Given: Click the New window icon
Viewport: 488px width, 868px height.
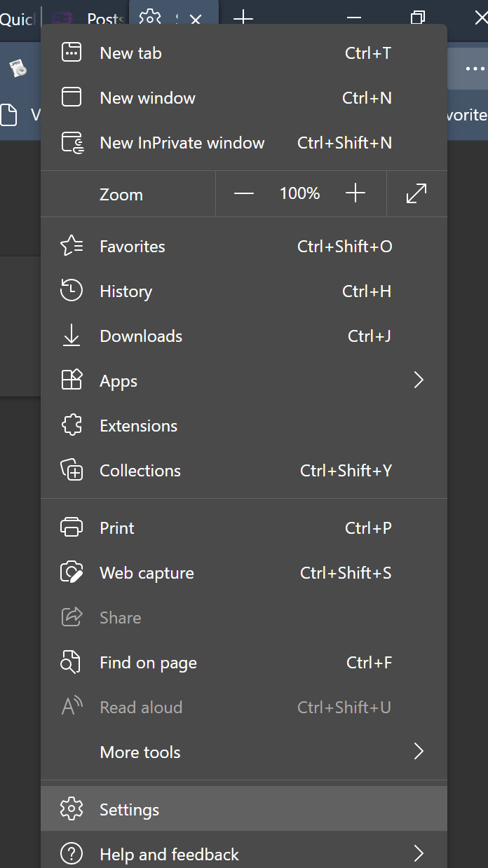Looking at the screenshot, I should tap(72, 97).
